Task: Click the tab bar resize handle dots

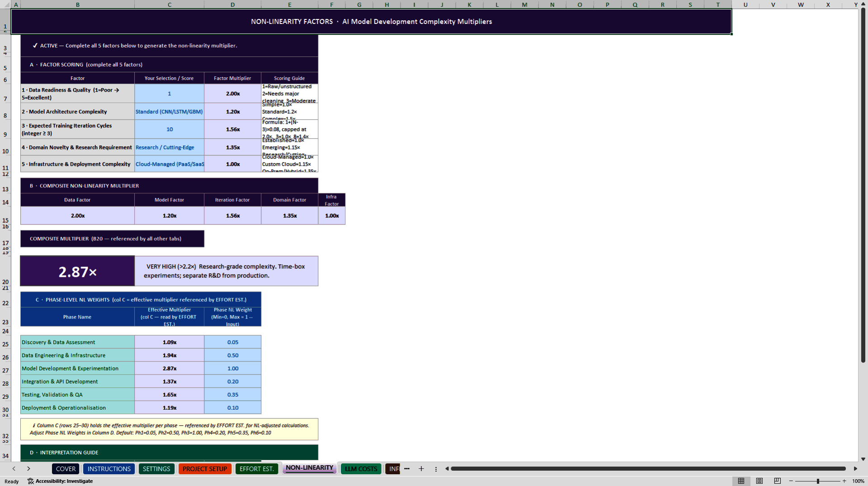Action: click(436, 469)
